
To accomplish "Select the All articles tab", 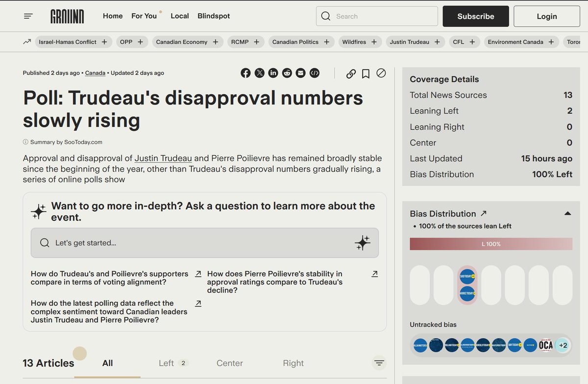I will click(107, 363).
